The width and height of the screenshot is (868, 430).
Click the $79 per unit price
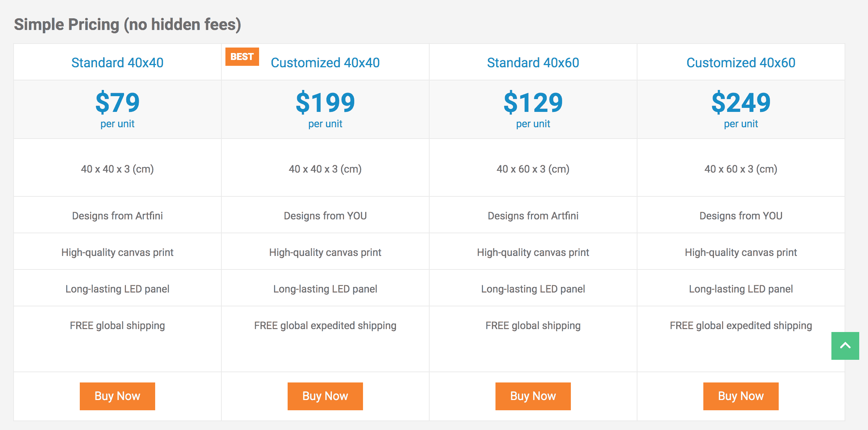[x=117, y=103]
